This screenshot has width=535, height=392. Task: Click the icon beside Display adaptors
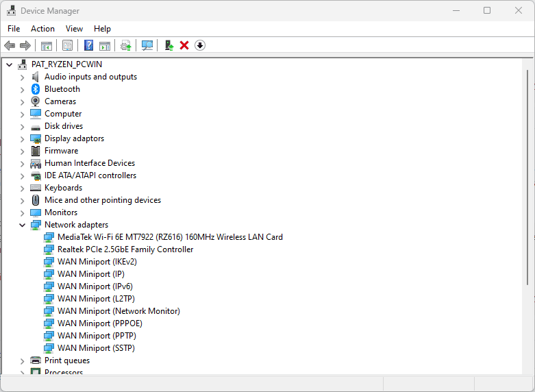tap(36, 138)
